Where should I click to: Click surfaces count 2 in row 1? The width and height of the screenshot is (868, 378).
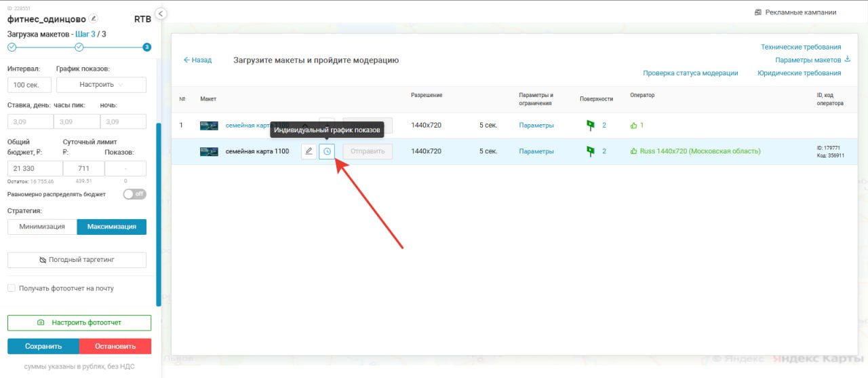point(604,126)
